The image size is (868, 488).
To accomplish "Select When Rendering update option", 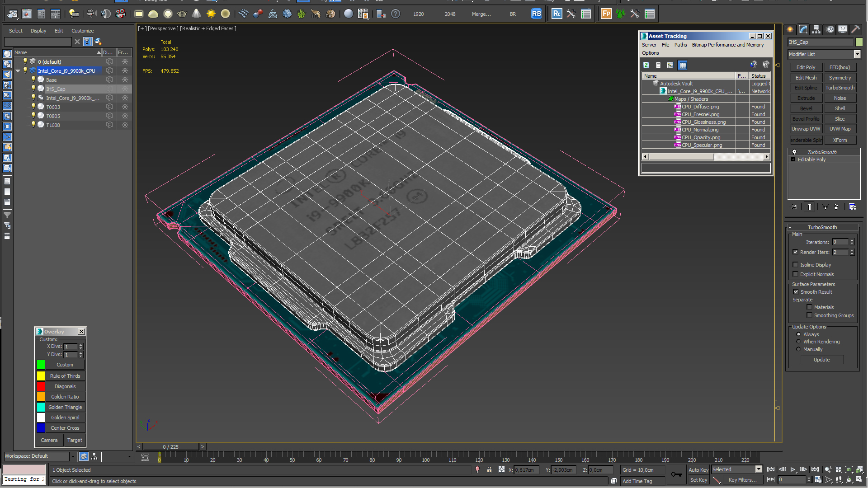I will (798, 342).
